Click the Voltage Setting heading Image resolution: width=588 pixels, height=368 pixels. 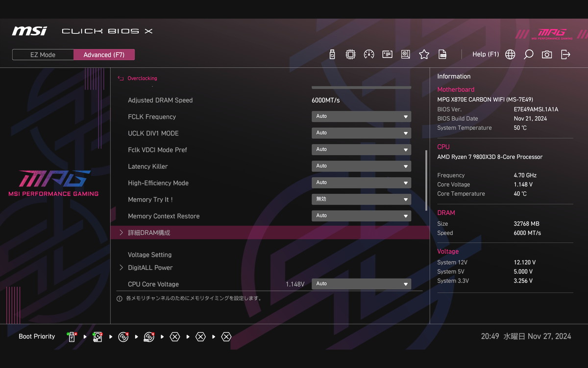click(x=149, y=255)
